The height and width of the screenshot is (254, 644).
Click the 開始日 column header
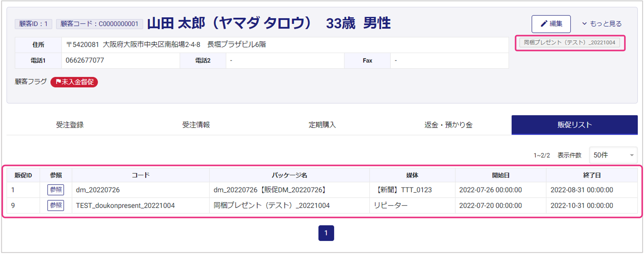coord(500,175)
